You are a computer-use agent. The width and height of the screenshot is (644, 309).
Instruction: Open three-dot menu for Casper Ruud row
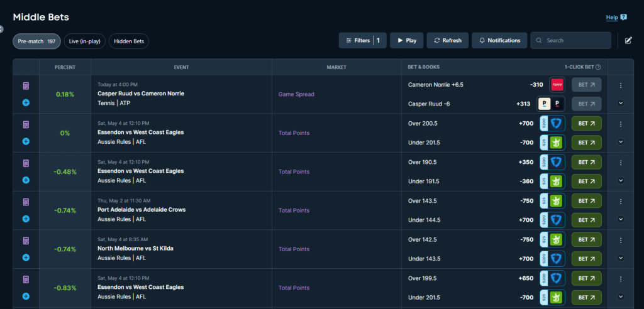click(x=621, y=85)
